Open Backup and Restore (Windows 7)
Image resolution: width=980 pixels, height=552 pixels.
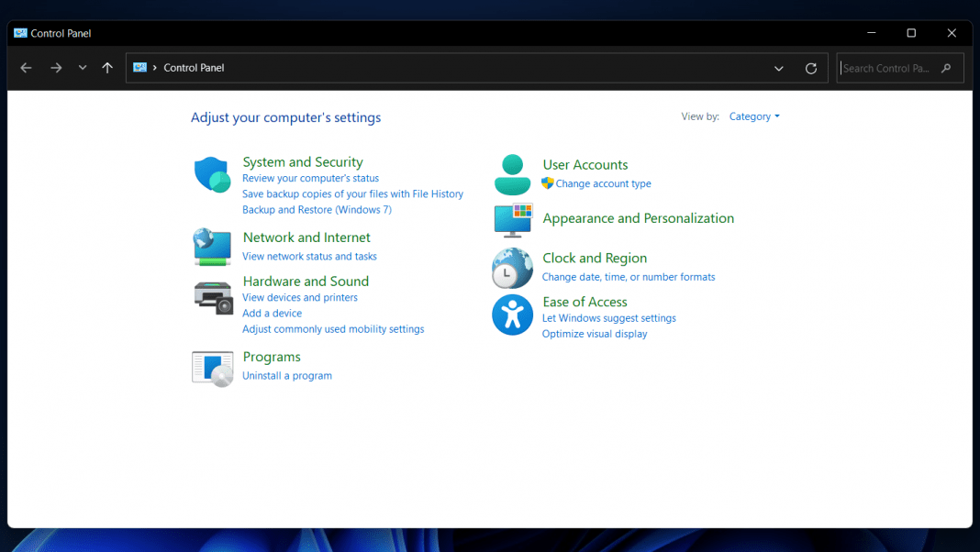pyautogui.click(x=317, y=209)
